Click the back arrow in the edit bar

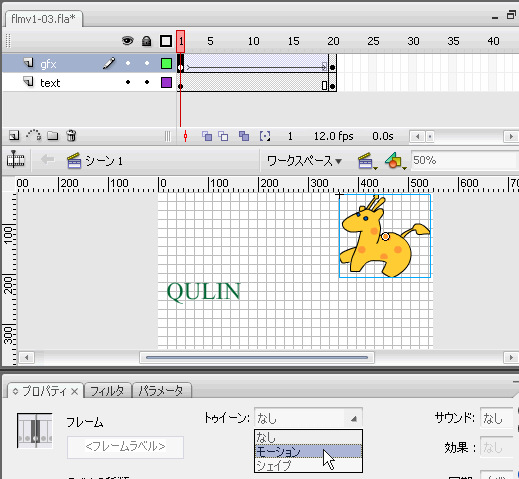(x=47, y=160)
